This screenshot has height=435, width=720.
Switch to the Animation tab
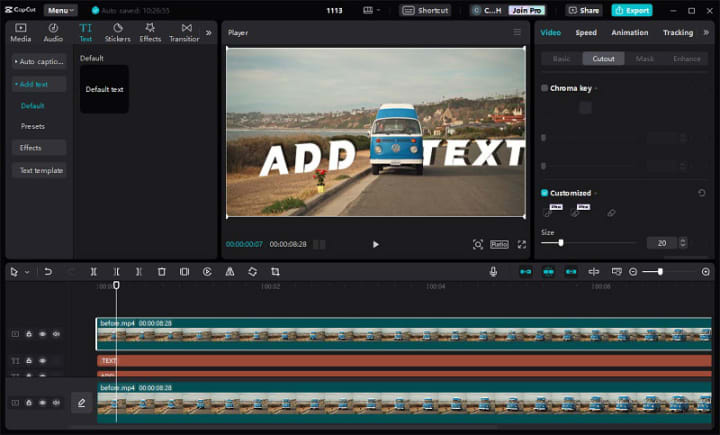(629, 32)
